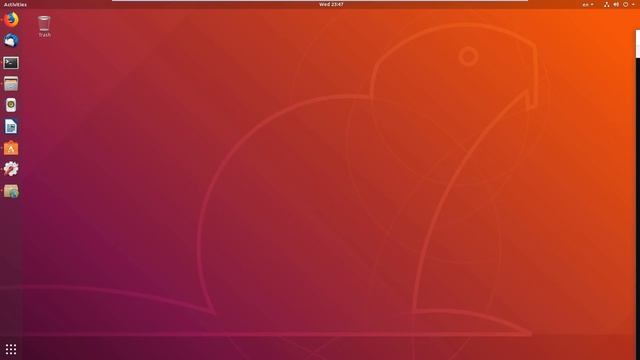Open the Activities overview

pyautogui.click(x=15, y=4)
